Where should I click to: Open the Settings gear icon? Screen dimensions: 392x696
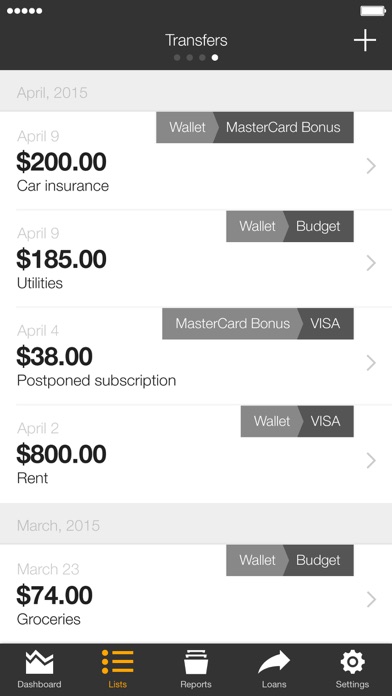click(x=352, y=663)
